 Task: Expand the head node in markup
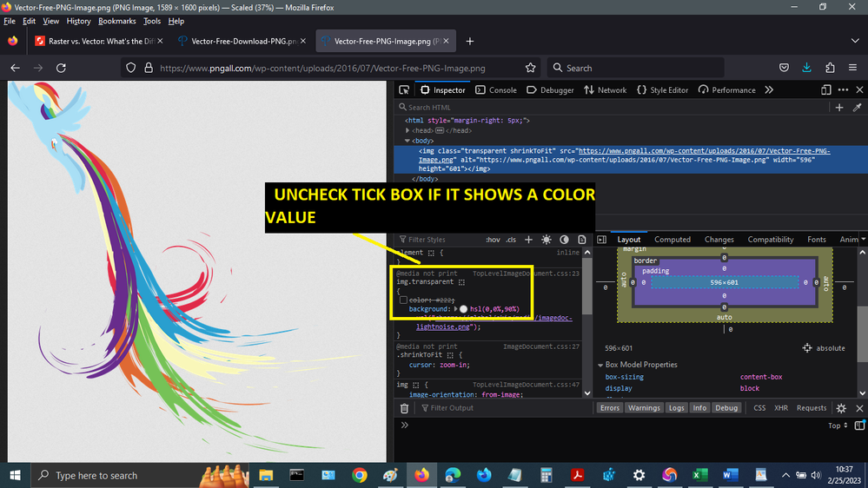(x=407, y=130)
